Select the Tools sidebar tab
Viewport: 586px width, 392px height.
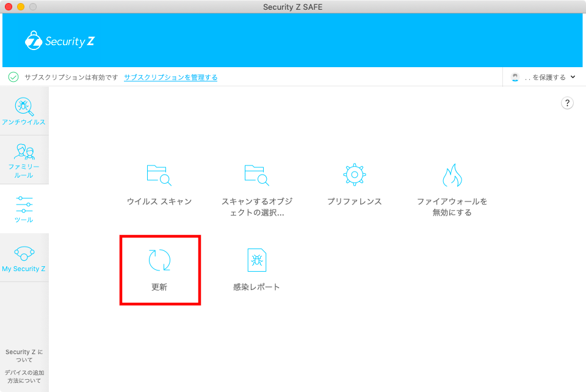tap(24, 209)
